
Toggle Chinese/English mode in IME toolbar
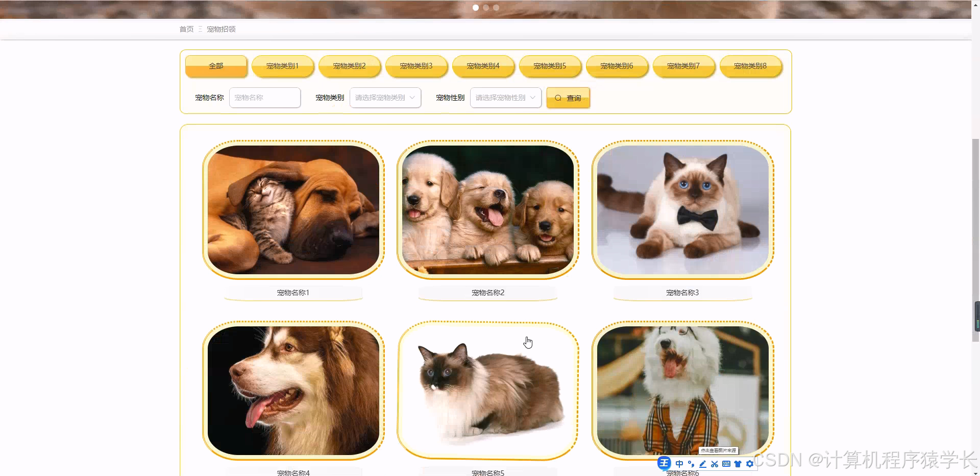pos(679,464)
